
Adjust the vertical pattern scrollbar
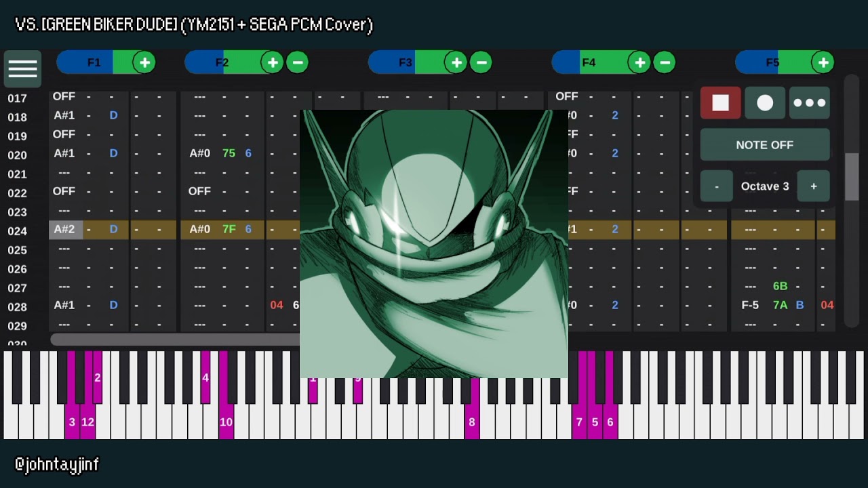coord(852,176)
